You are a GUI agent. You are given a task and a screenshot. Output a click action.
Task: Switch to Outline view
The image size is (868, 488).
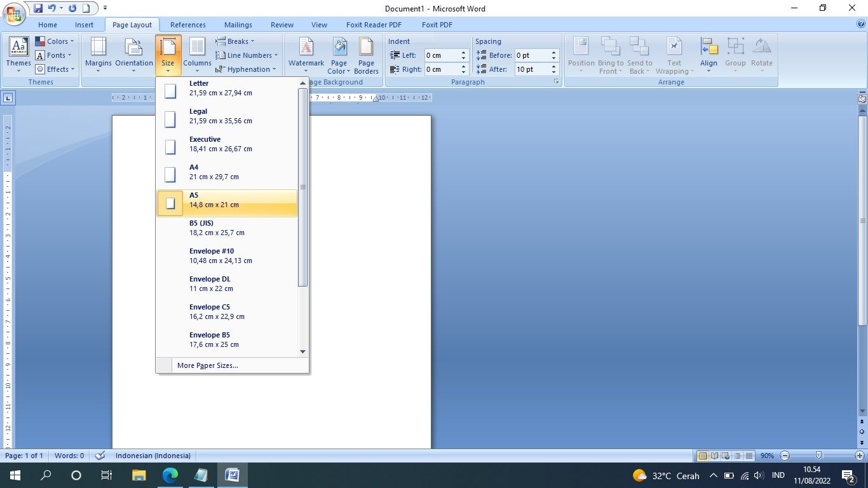(x=738, y=456)
